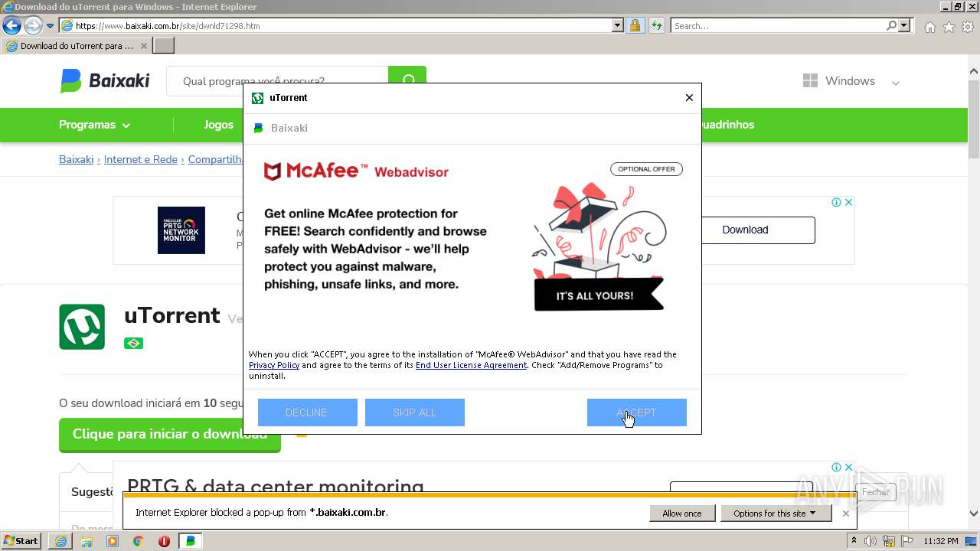Click the Internet Explorer taskbar icon
This screenshot has height=551, width=980.
pyautogui.click(x=60, y=541)
